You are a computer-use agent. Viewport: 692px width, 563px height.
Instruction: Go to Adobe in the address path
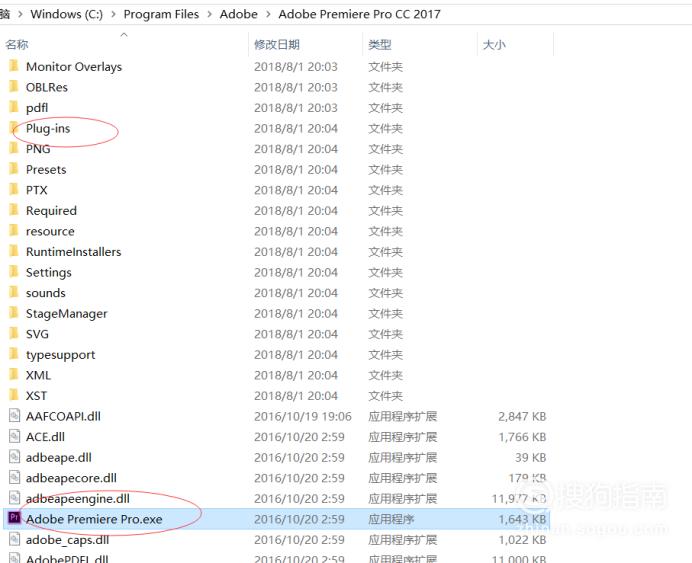(238, 14)
